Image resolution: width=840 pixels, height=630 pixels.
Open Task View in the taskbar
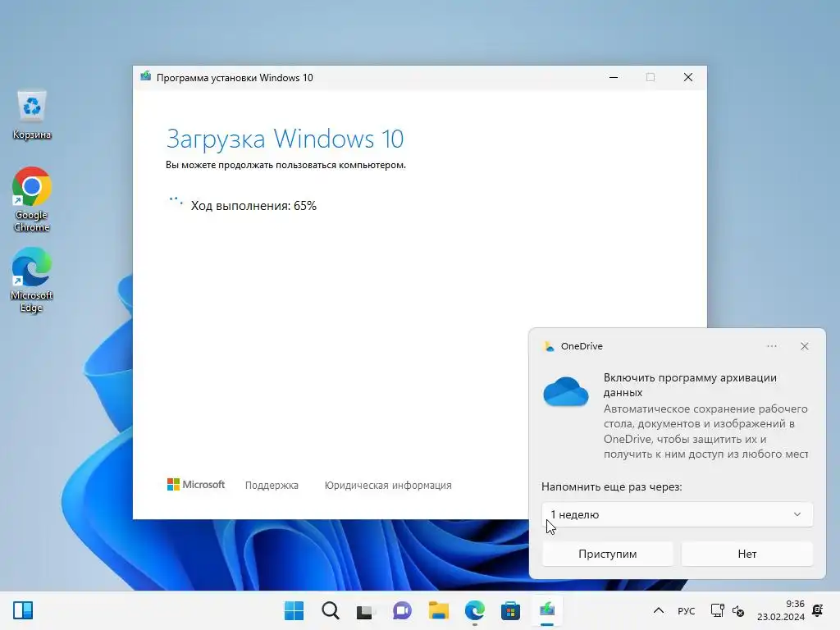[x=365, y=610]
